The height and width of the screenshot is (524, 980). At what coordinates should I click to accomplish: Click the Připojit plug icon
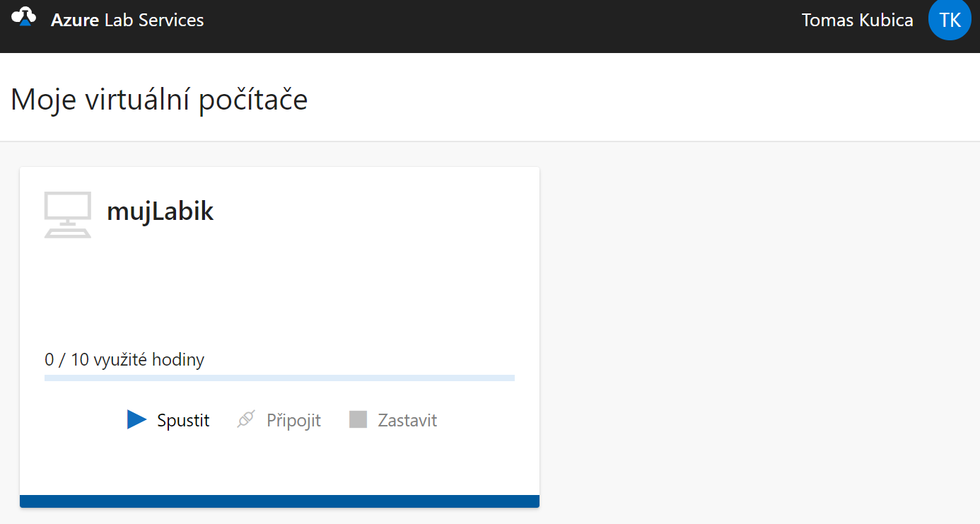point(245,420)
